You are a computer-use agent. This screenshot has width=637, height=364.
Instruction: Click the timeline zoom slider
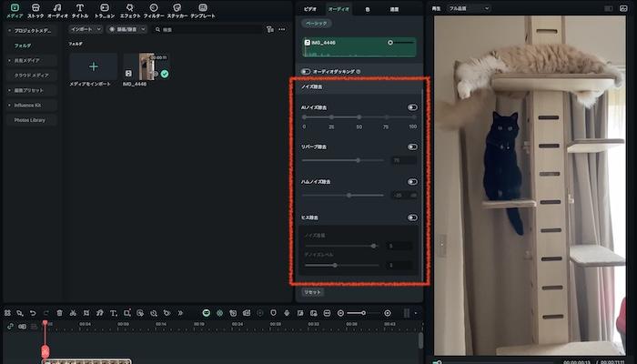(x=362, y=313)
